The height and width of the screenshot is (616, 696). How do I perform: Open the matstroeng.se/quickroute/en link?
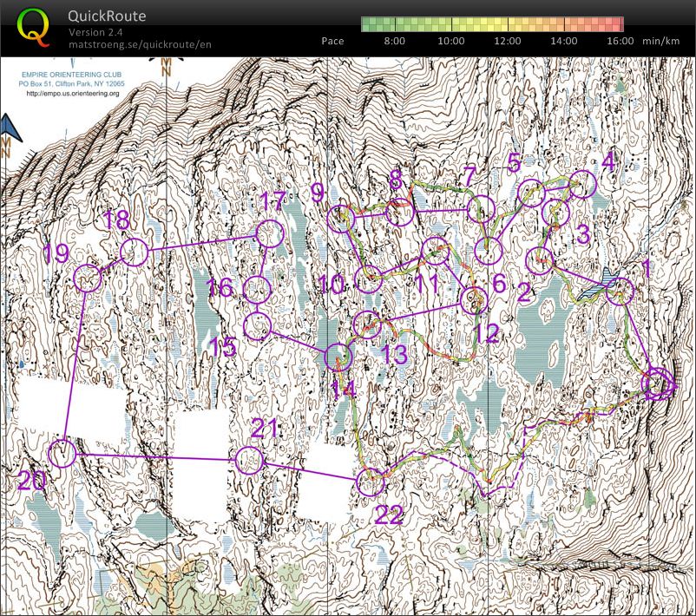click(141, 44)
